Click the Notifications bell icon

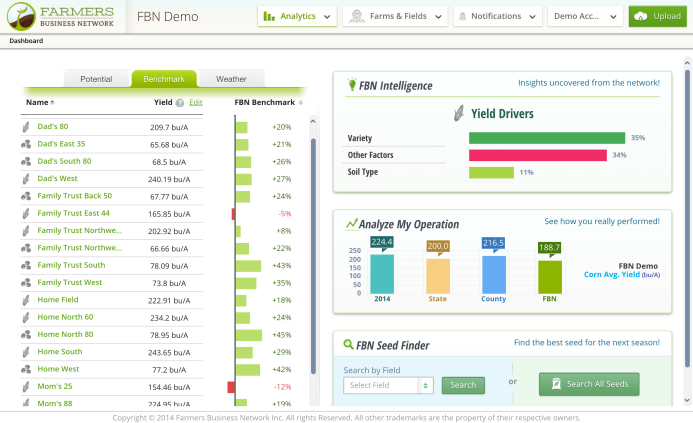462,17
